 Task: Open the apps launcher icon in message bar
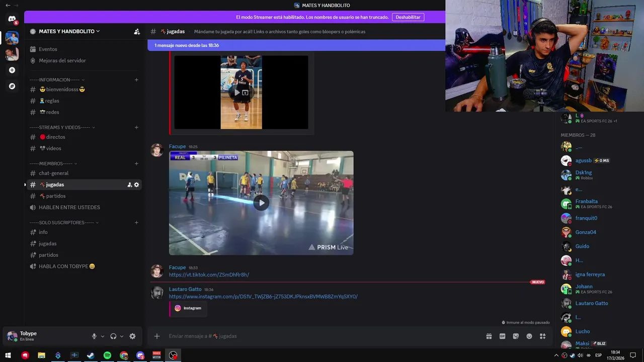(x=542, y=336)
